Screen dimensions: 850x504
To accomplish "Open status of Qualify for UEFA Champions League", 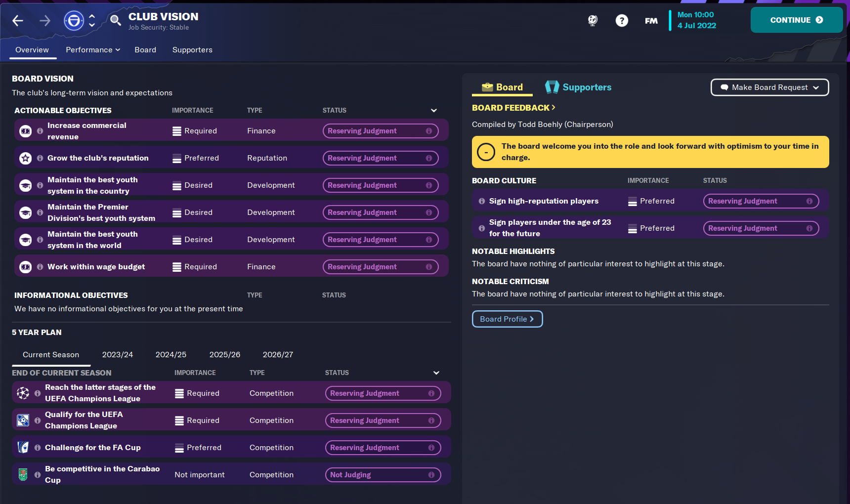I will pos(383,420).
